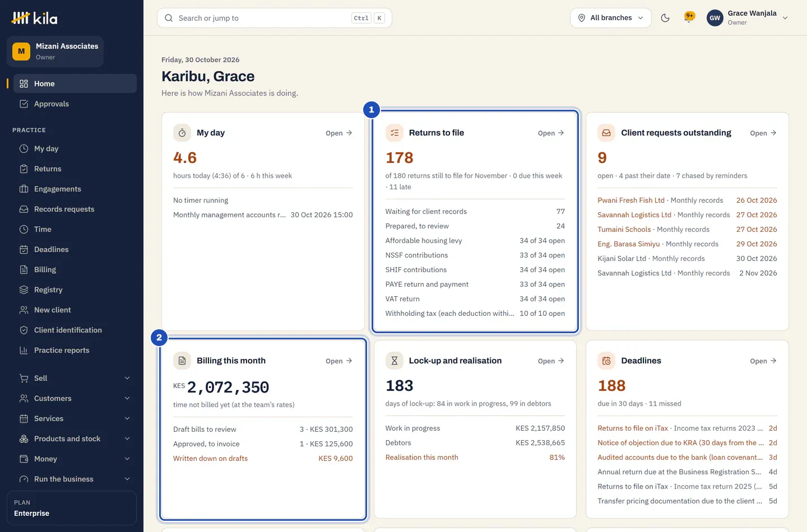This screenshot has width=807, height=532.
Task: Open the notifications bell icon
Action: (689, 18)
